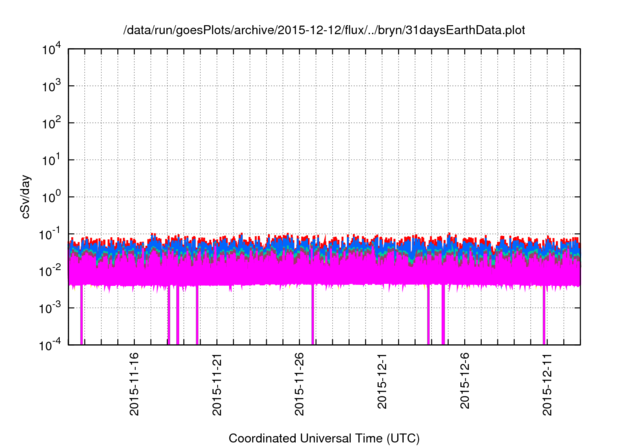Click the Coordinated Universal Time (UTC) label

point(324,438)
